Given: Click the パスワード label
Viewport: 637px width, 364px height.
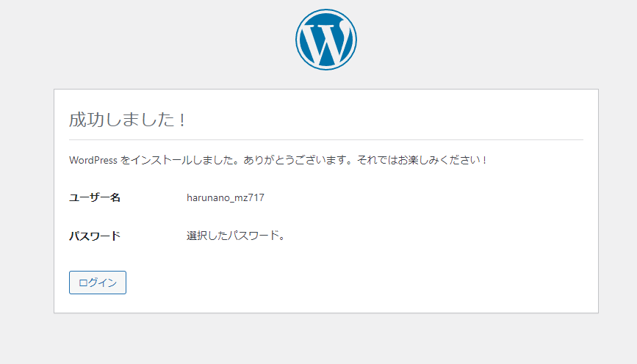Looking at the screenshot, I should 95,236.
